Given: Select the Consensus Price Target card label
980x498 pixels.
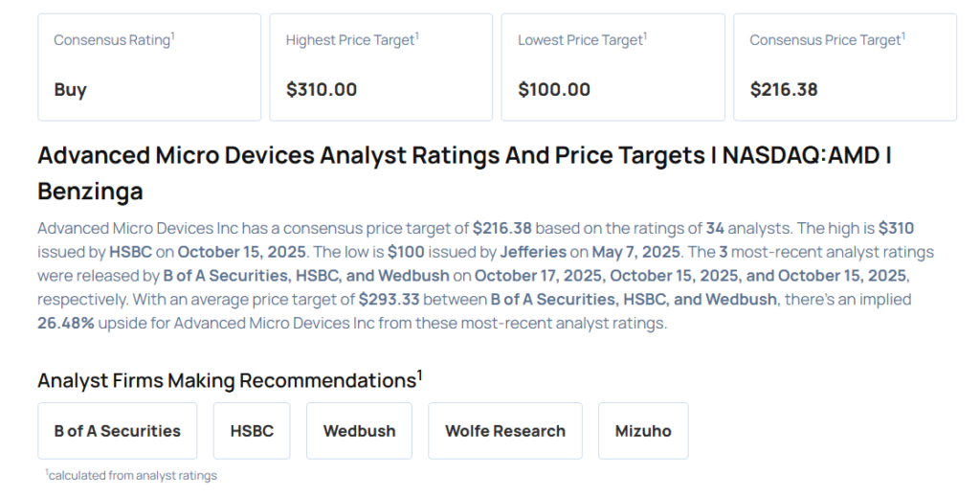Looking at the screenshot, I should click(x=825, y=40).
